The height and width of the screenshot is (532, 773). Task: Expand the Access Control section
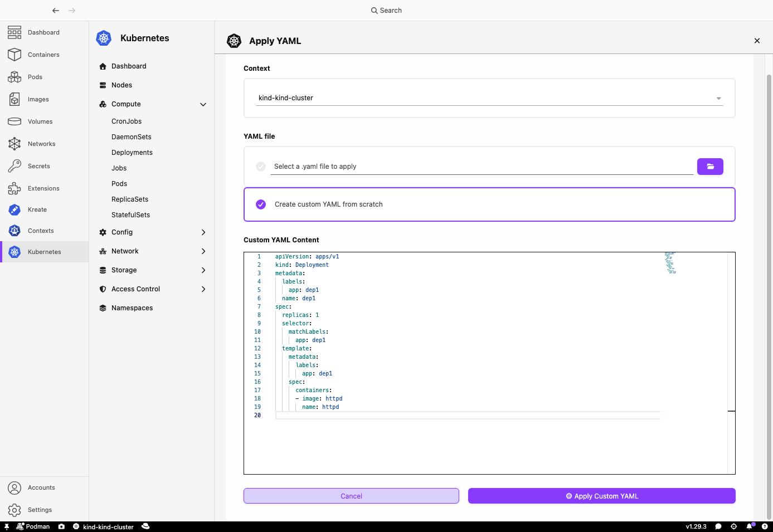pos(152,289)
